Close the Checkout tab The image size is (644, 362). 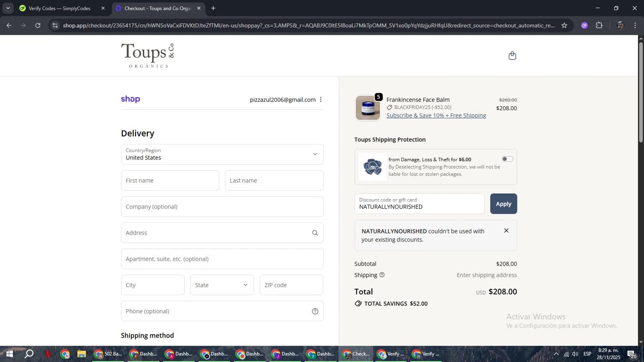pyautogui.click(x=199, y=8)
